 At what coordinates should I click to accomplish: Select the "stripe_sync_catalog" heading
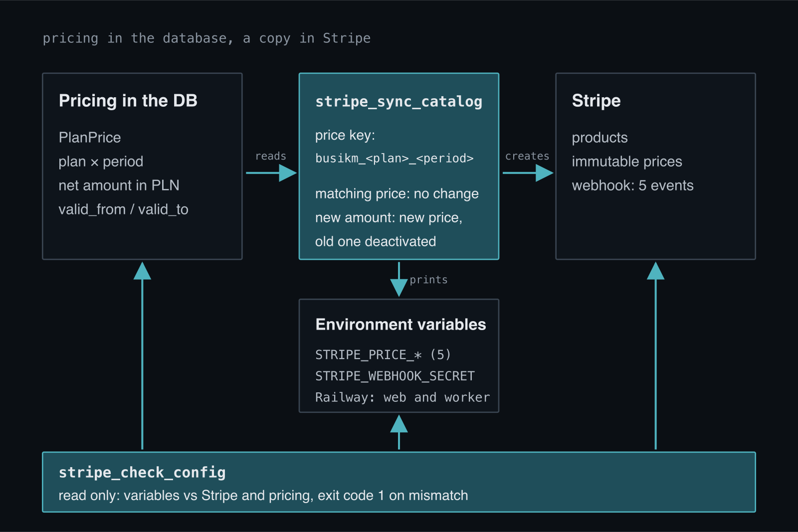tap(399, 102)
